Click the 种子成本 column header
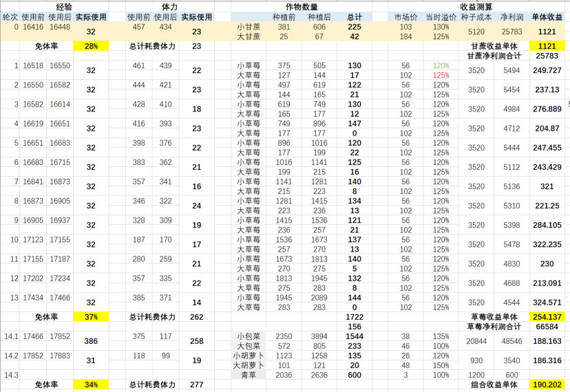This screenshot has width=570, height=392. (x=476, y=17)
